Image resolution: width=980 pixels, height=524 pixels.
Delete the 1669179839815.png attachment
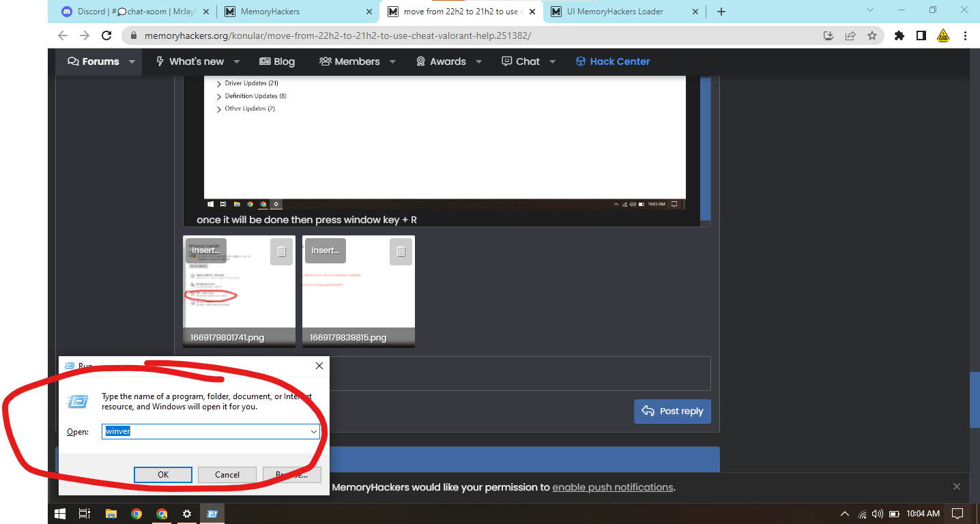coord(401,251)
